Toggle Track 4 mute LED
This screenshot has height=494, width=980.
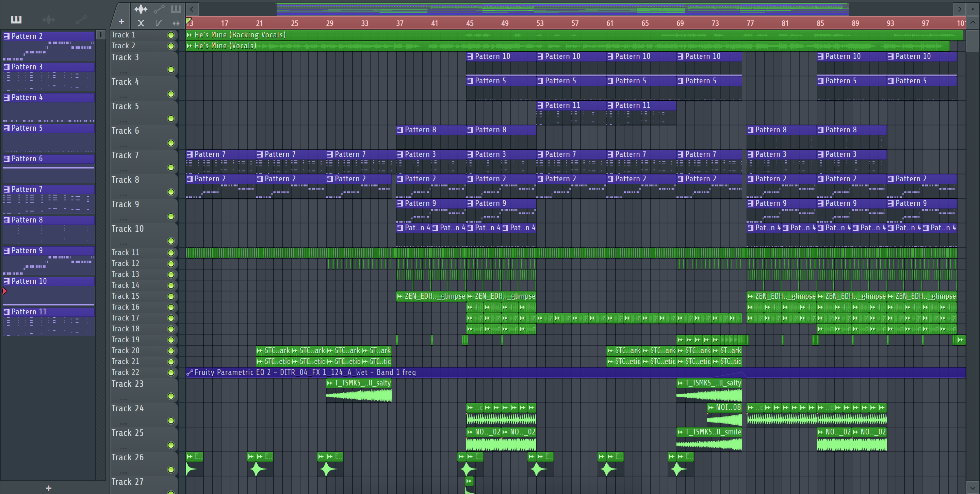[171, 94]
